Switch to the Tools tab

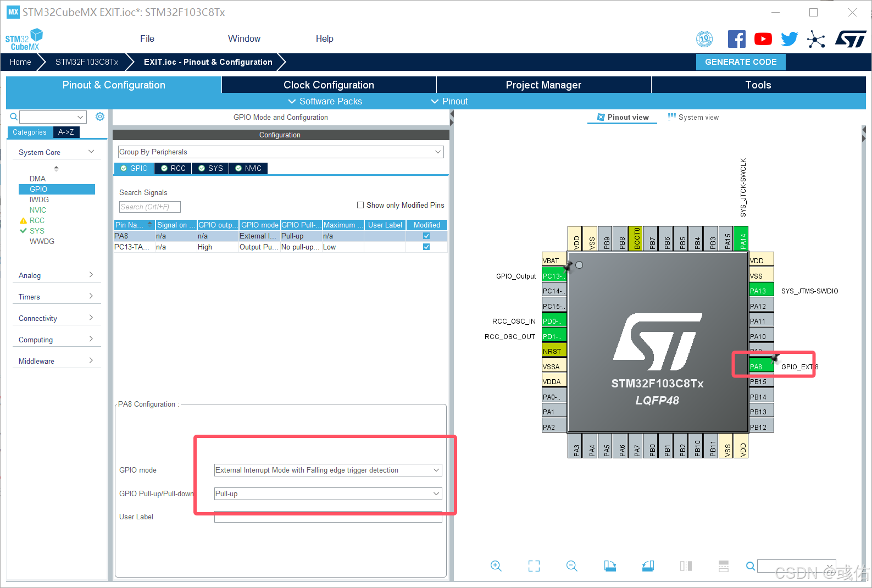(x=758, y=85)
